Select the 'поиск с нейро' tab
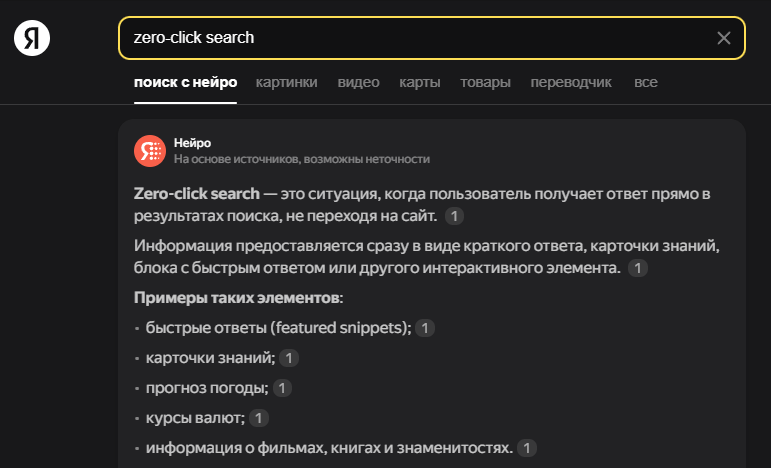The height and width of the screenshot is (468, 771). pos(185,82)
